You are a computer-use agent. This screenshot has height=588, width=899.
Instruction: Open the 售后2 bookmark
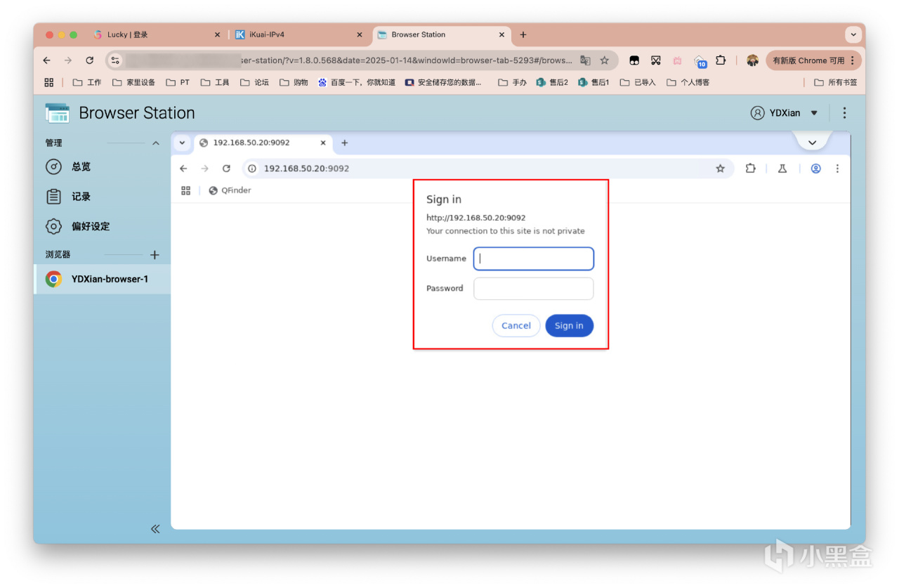(552, 82)
